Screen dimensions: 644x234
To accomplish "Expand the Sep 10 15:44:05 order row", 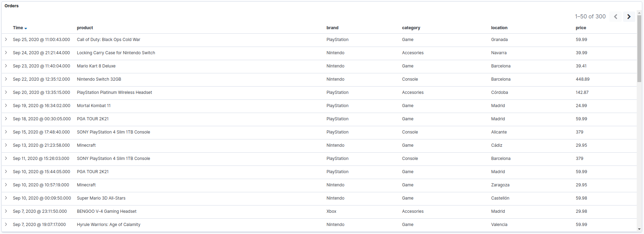I will 6,172.
